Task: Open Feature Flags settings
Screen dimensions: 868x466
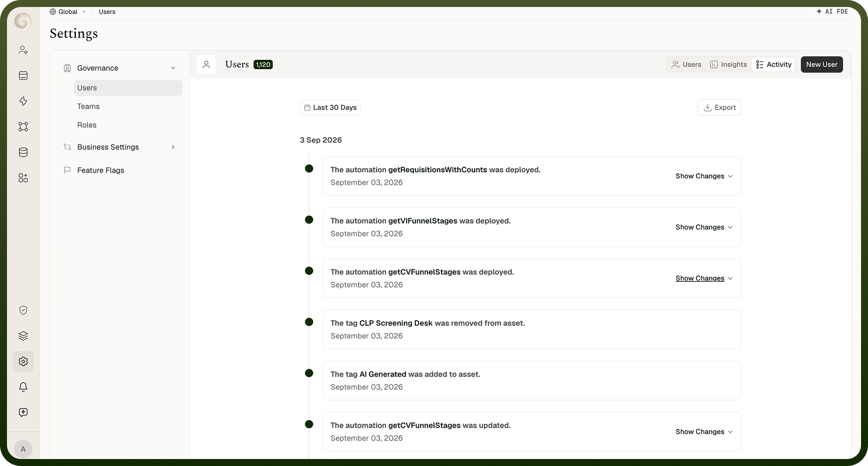Action: [101, 170]
